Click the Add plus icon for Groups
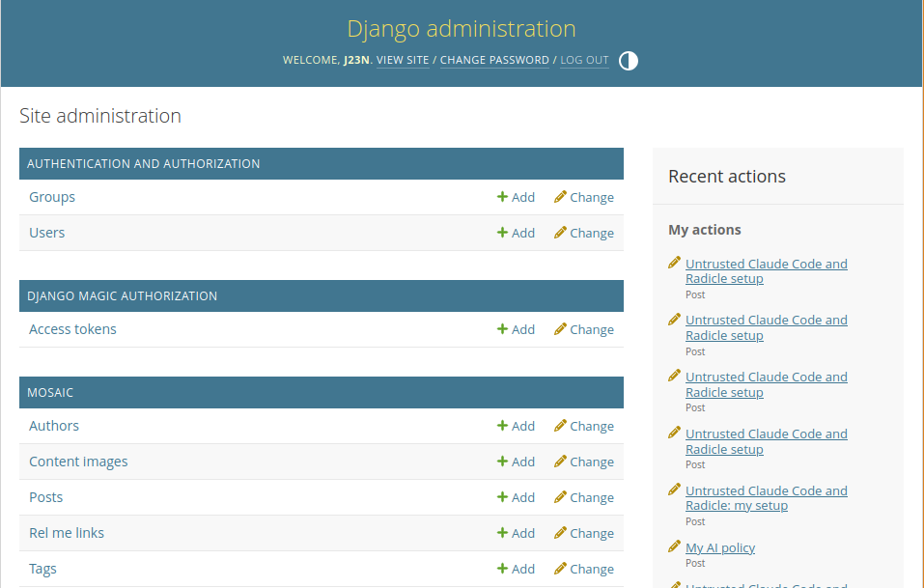 point(502,197)
